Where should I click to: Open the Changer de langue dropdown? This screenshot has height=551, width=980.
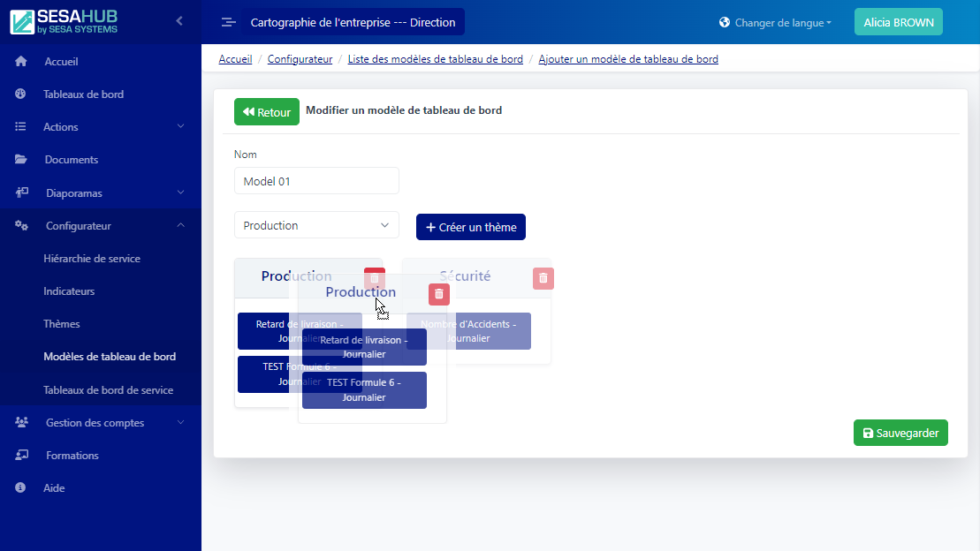click(x=776, y=23)
